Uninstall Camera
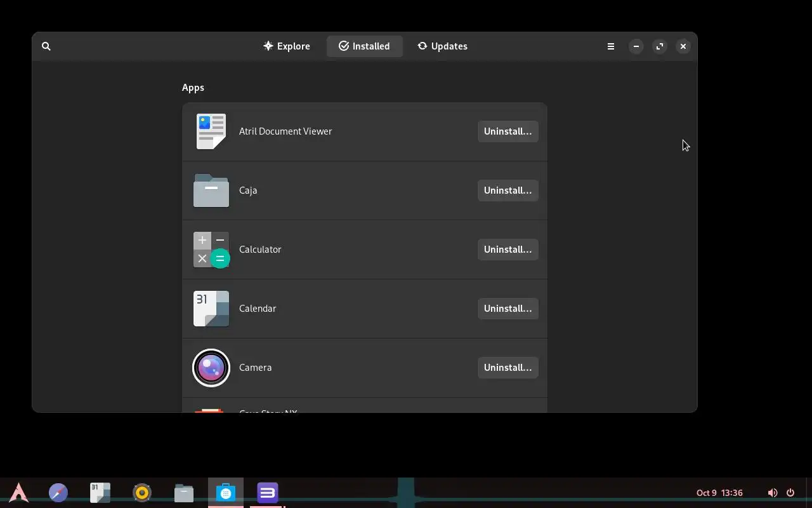This screenshot has width=812, height=508. click(508, 368)
